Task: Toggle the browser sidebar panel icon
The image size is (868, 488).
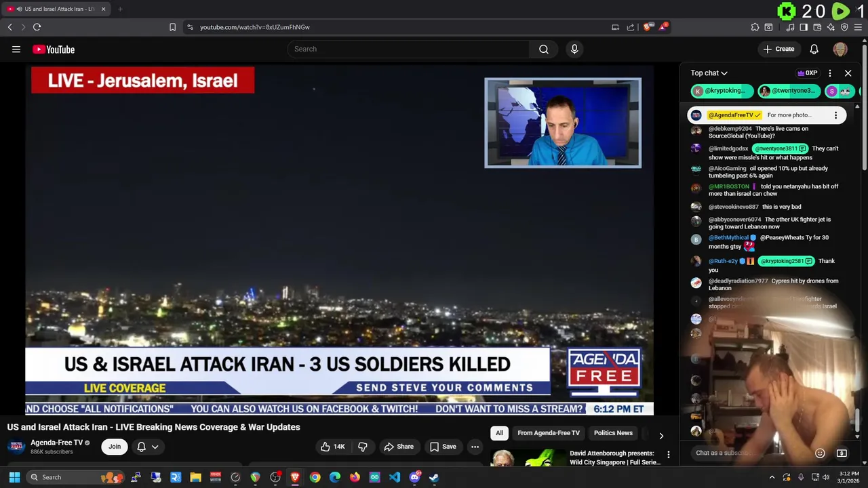Action: point(804,27)
